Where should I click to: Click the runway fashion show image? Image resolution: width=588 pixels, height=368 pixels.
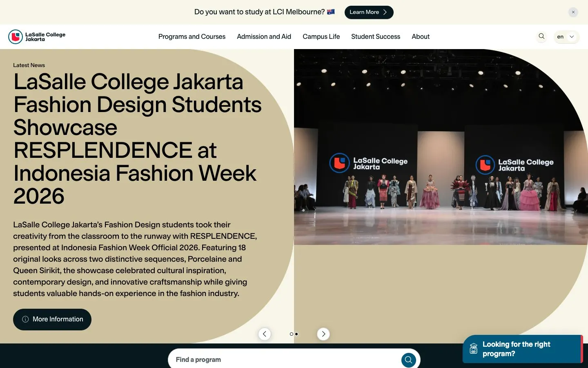[441, 147]
